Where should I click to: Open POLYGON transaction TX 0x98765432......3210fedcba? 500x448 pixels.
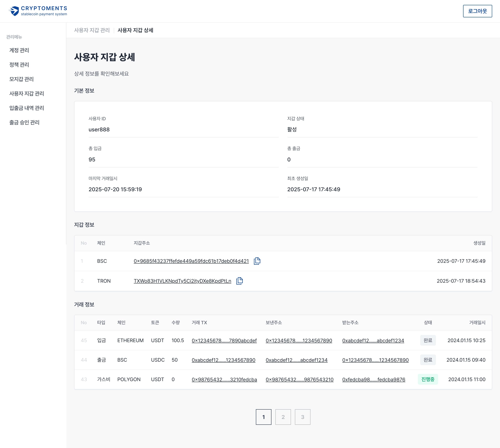point(224,380)
